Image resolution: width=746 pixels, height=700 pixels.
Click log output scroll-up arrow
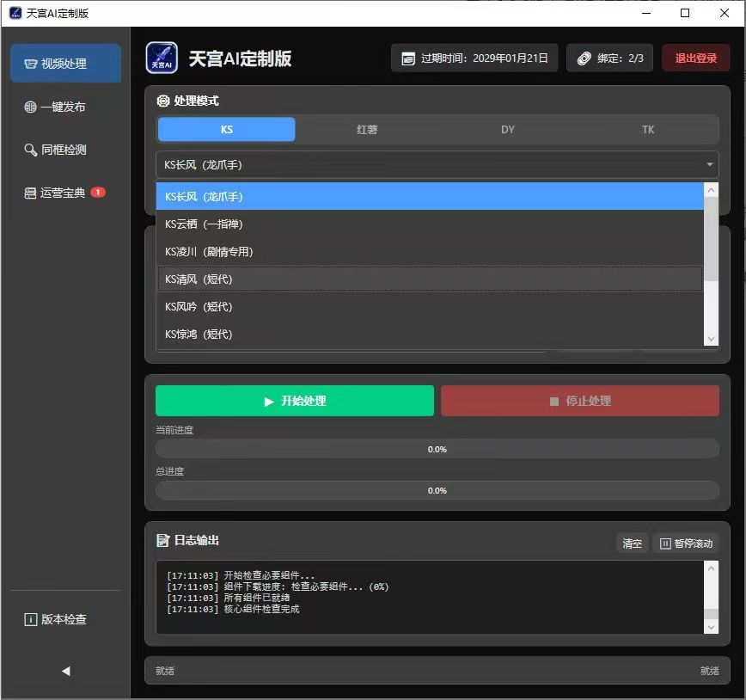[711, 568]
